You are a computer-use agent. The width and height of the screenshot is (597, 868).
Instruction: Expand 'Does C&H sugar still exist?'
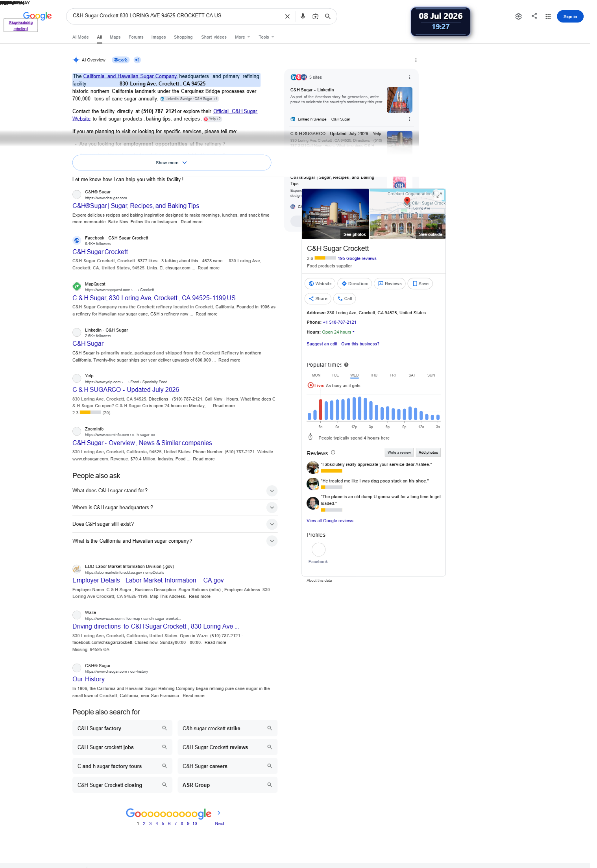(175, 524)
